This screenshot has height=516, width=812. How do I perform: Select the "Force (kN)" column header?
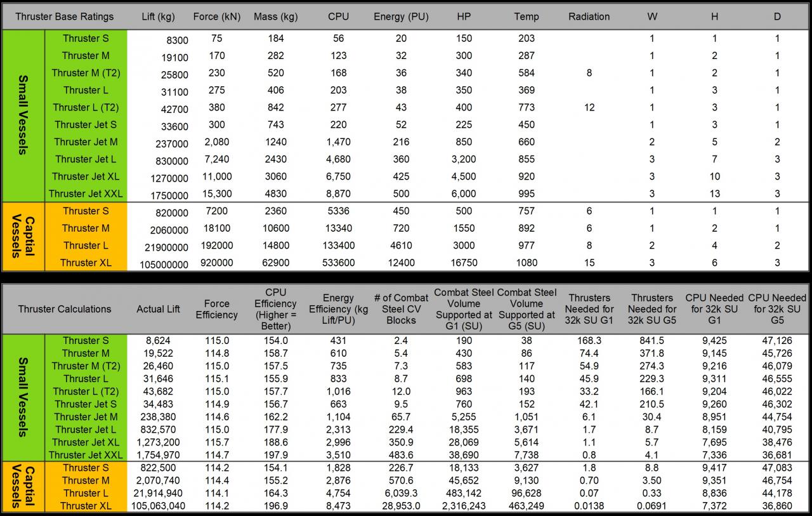pyautogui.click(x=216, y=17)
